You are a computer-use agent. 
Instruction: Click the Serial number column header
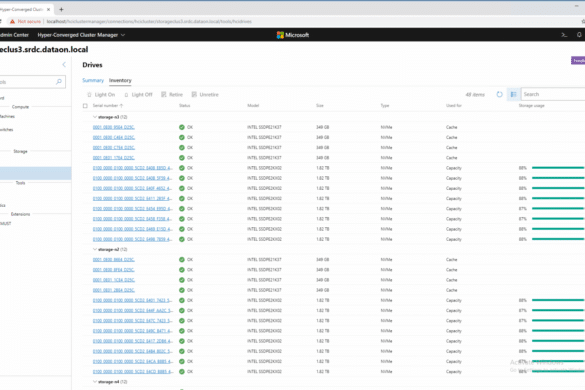105,106
